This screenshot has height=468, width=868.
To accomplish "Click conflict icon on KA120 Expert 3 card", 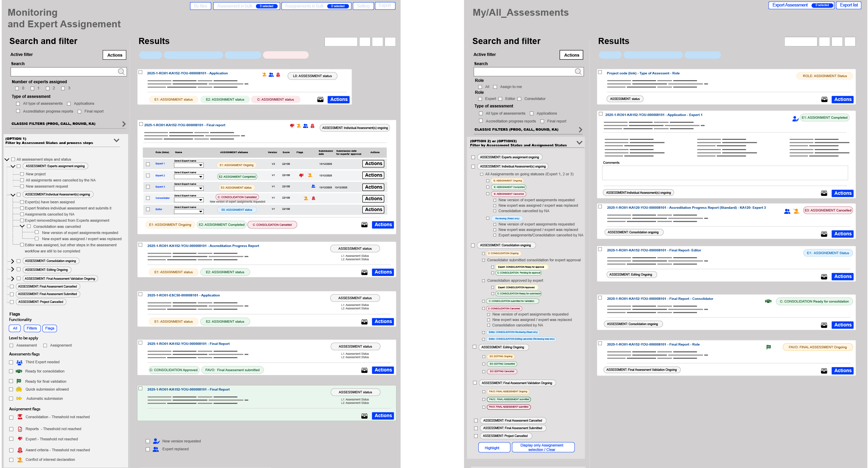I will coord(796,211).
